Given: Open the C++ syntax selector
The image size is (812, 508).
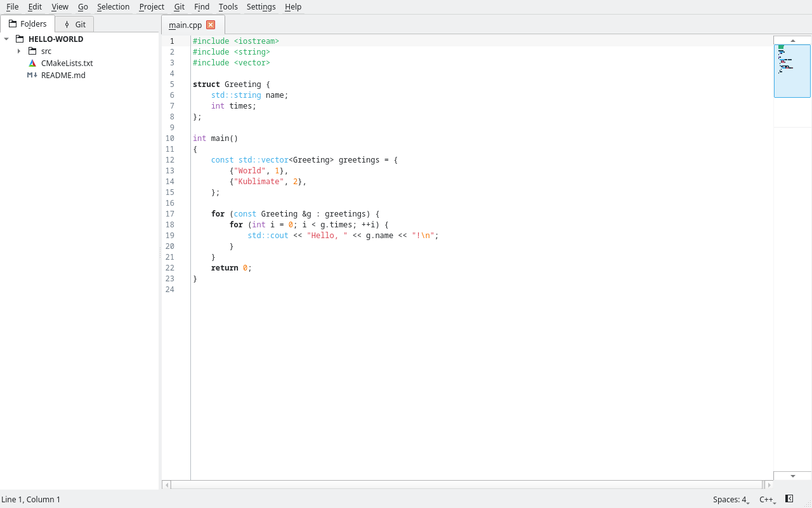Looking at the screenshot, I should click(768, 500).
